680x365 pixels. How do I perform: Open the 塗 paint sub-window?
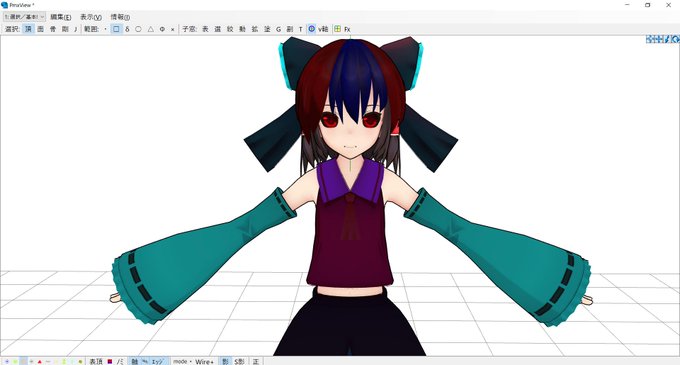point(267,29)
